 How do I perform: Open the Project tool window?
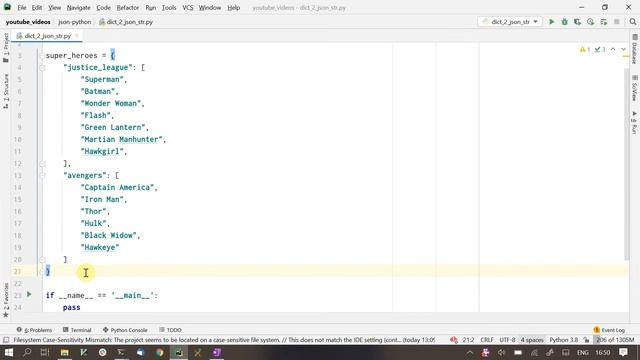coord(6,48)
